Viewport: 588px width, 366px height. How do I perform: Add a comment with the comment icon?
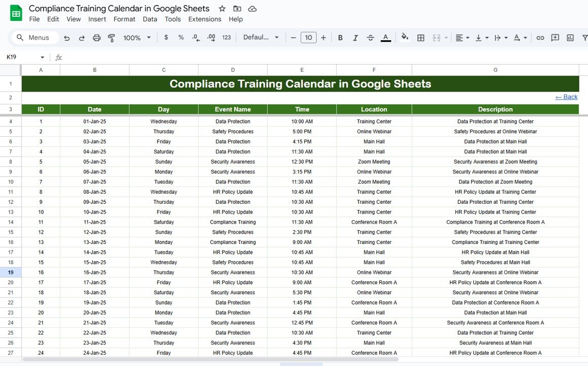click(x=555, y=38)
